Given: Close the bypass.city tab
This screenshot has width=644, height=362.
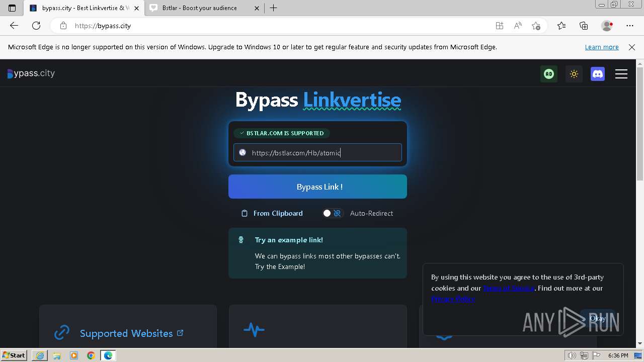Looking at the screenshot, I should tap(136, 8).
